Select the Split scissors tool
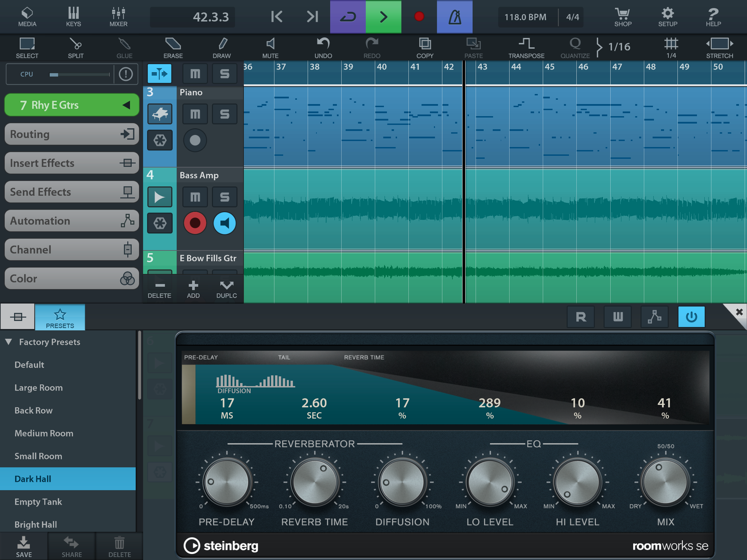 click(75, 48)
